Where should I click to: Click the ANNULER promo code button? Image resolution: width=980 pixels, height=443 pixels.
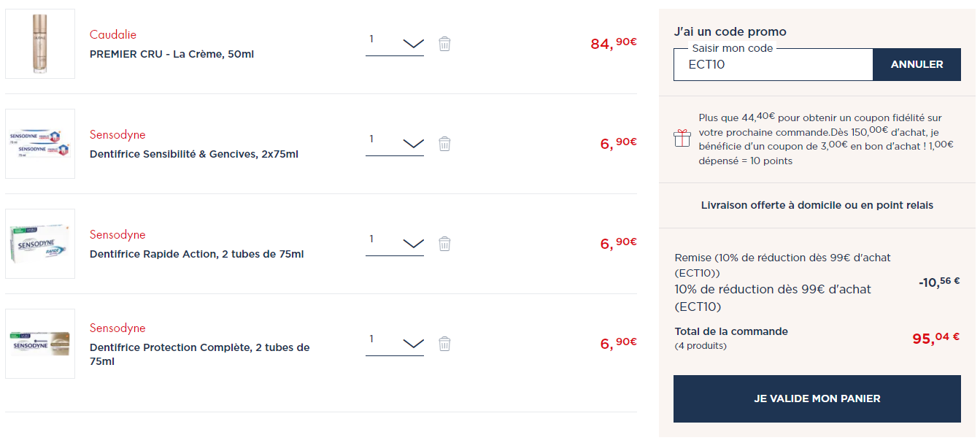tap(917, 64)
